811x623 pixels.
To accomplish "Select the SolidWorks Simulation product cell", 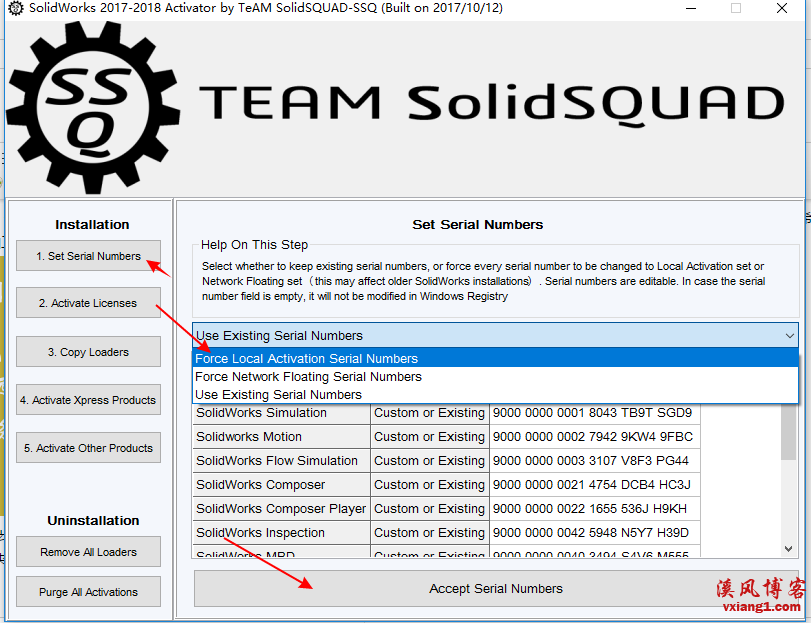I will click(x=281, y=413).
